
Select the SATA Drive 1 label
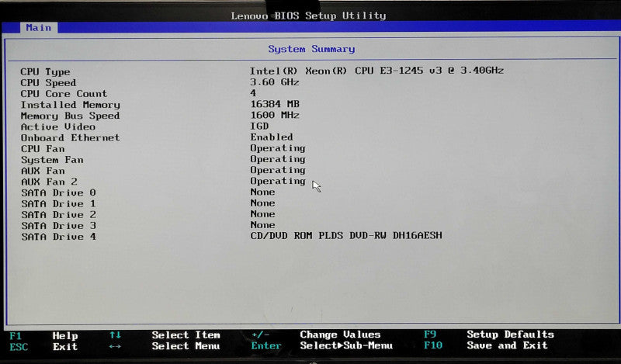[x=58, y=204]
